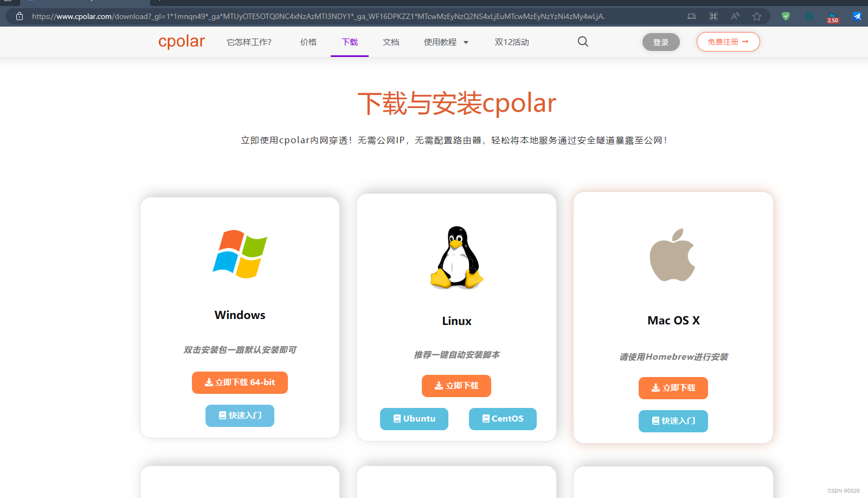Open the CentOS guide button
Viewport: 868px width, 498px height.
503,419
